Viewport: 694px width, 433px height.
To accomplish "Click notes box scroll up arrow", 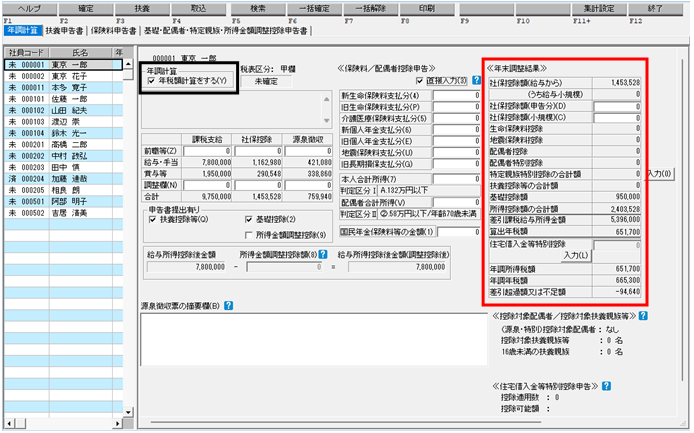I will [x=327, y=99].
